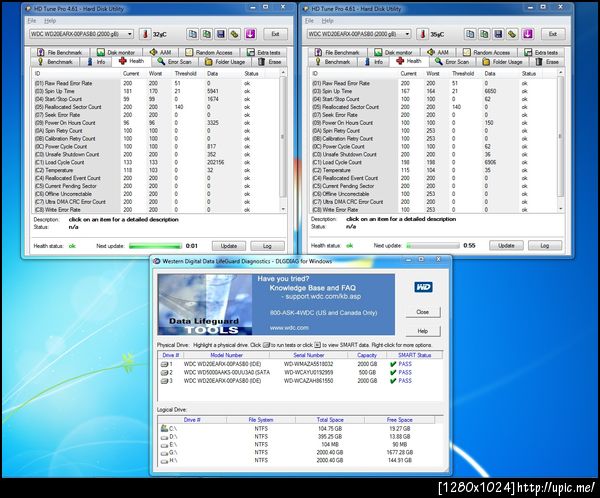
Task: Open File menu in left HD Tune window
Action: coord(32,21)
